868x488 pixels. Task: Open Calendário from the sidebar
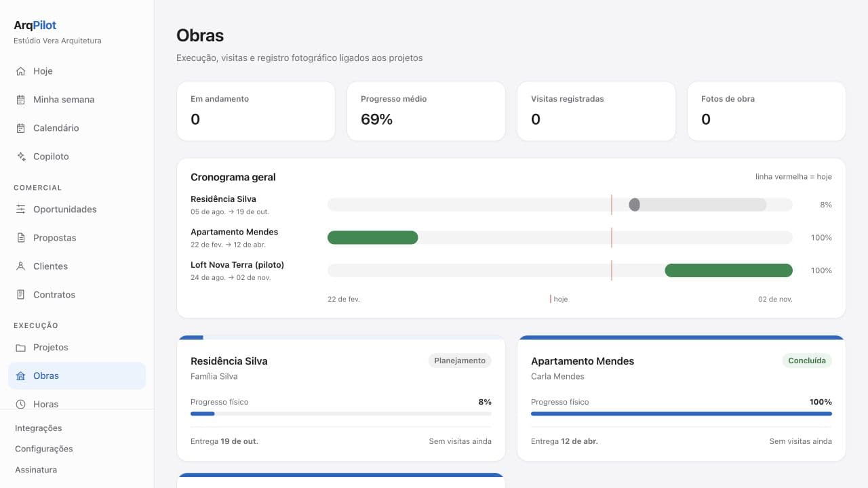pyautogui.click(x=77, y=128)
